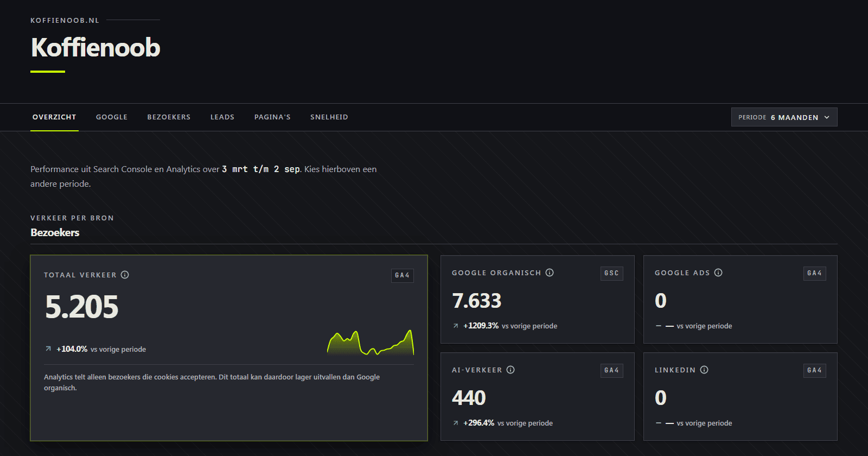Click the Koffienoob page title
Viewport: 868px width, 456px height.
tap(95, 47)
